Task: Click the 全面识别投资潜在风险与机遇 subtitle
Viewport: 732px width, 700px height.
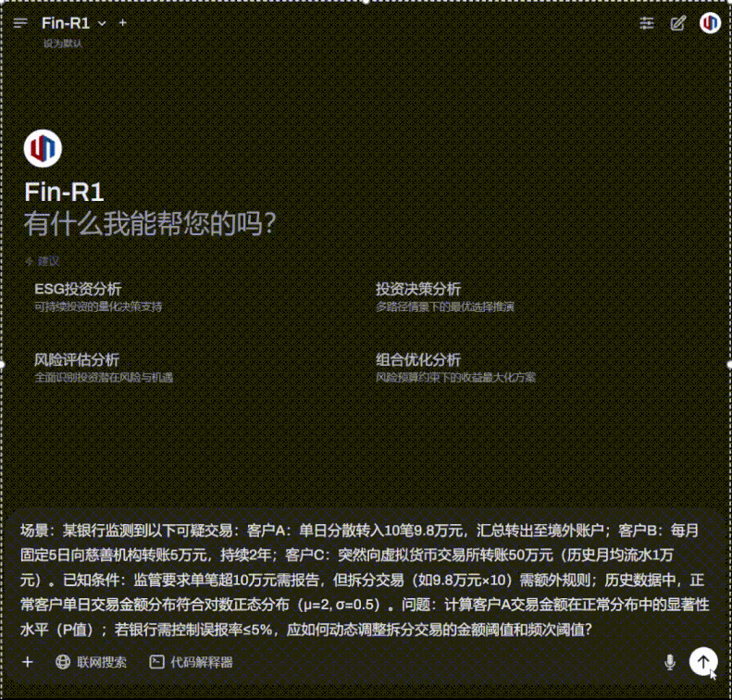Action: point(104,378)
